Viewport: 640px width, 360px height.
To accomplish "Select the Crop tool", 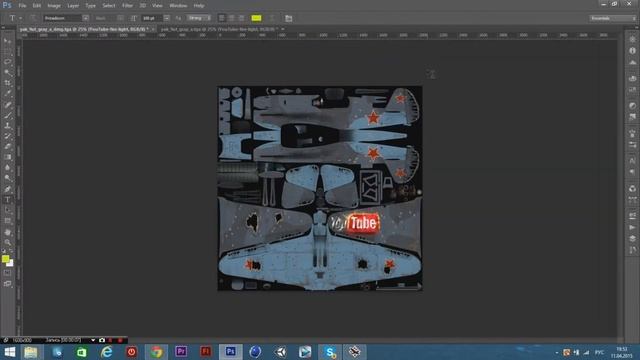I will tap(7, 83).
